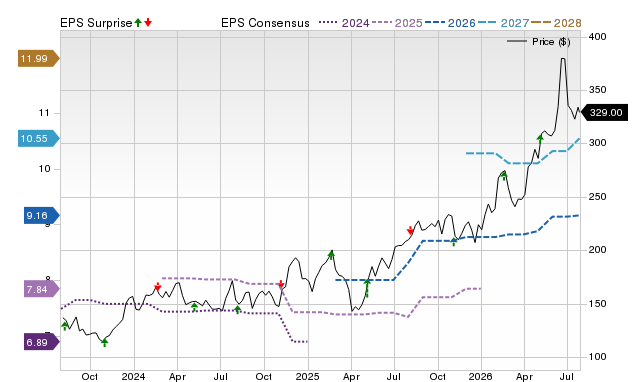Click the 350 price axis label
This screenshot has width=640, height=382.
597,90
